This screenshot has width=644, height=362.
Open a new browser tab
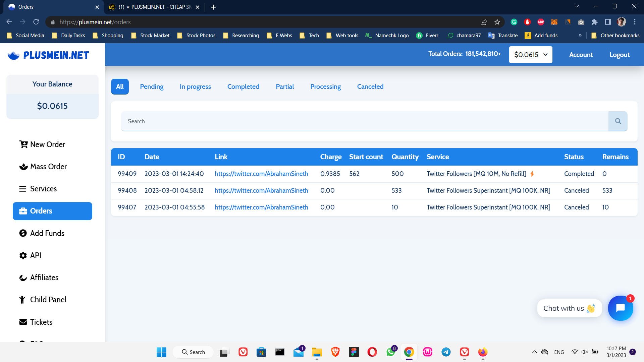(213, 7)
